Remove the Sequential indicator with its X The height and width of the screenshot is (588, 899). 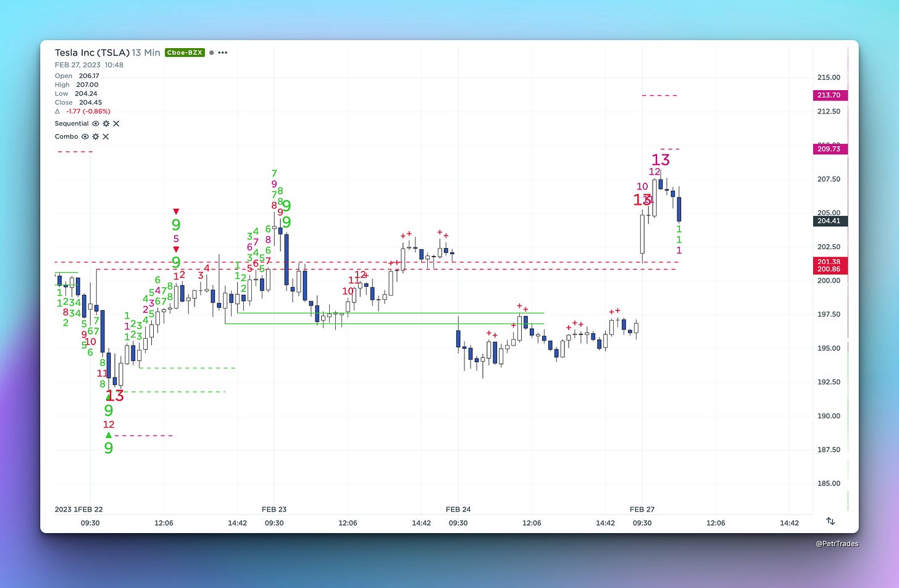[x=116, y=123]
